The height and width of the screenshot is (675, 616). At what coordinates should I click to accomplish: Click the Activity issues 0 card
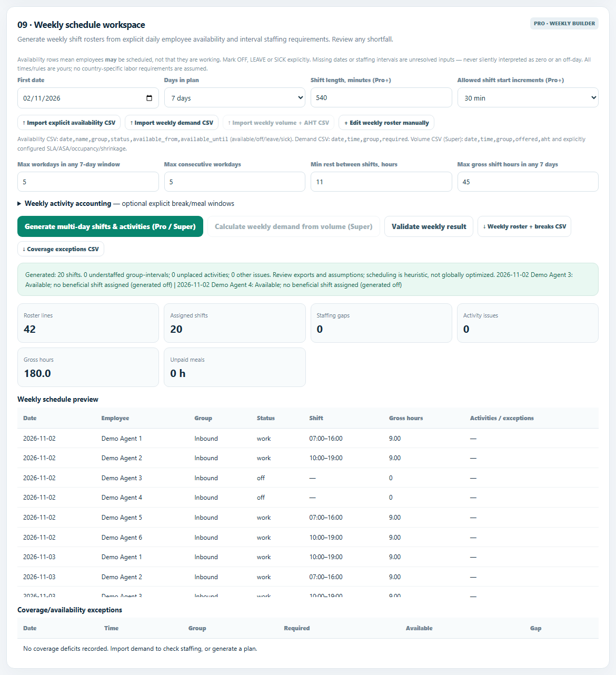pos(528,323)
